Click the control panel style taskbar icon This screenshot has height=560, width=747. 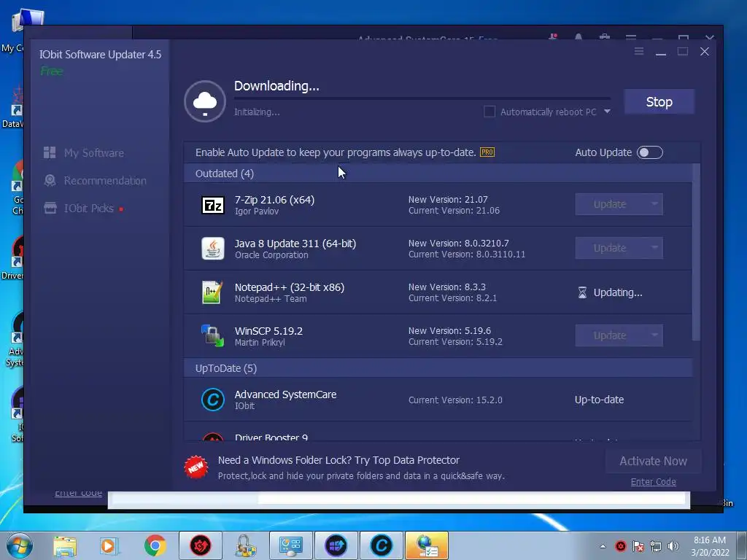click(291, 545)
